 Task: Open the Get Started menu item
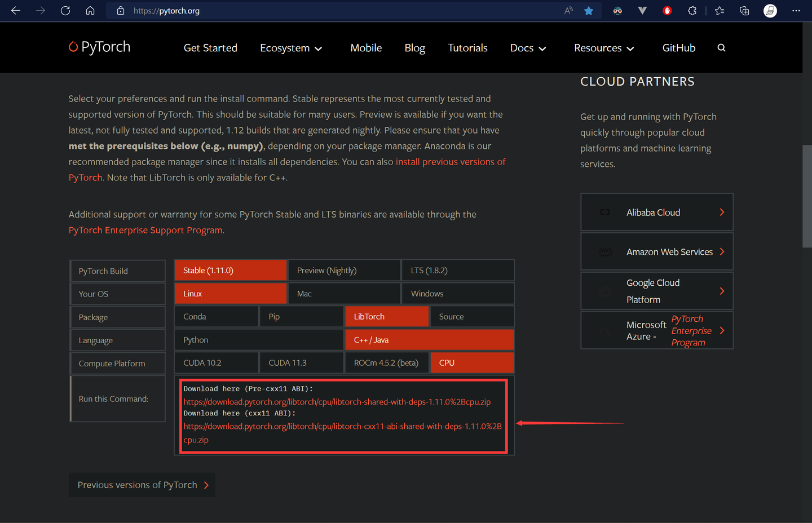click(x=210, y=48)
